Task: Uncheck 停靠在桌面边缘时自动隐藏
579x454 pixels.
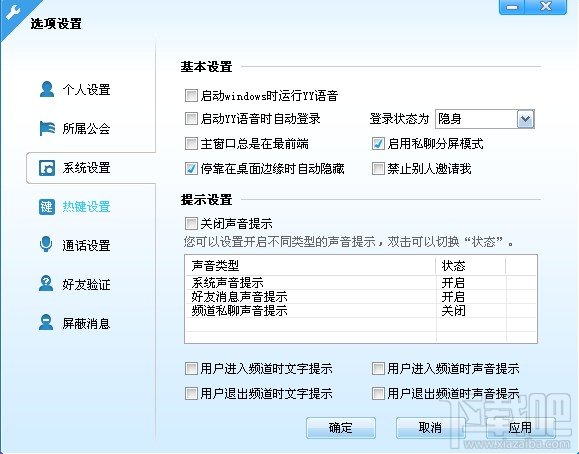Action: (191, 168)
